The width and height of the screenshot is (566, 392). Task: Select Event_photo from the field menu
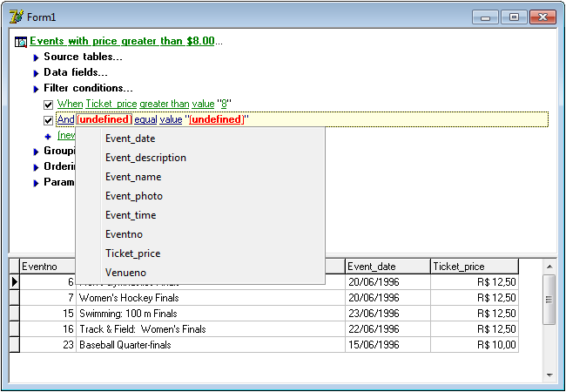point(134,196)
